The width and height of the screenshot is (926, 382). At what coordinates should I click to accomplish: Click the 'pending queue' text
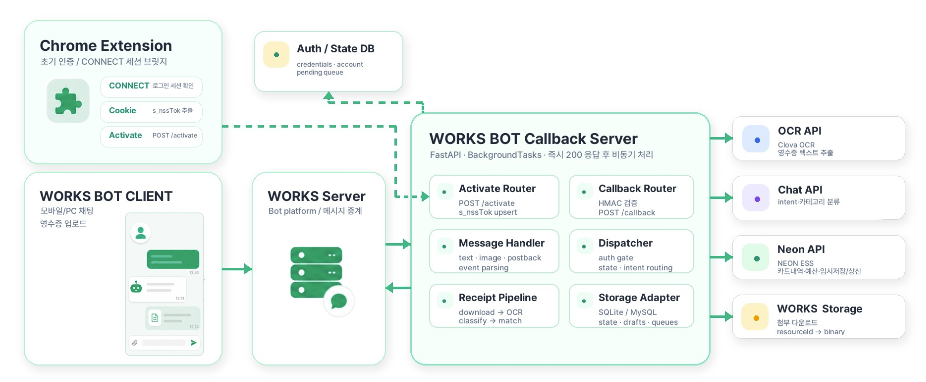(x=319, y=73)
